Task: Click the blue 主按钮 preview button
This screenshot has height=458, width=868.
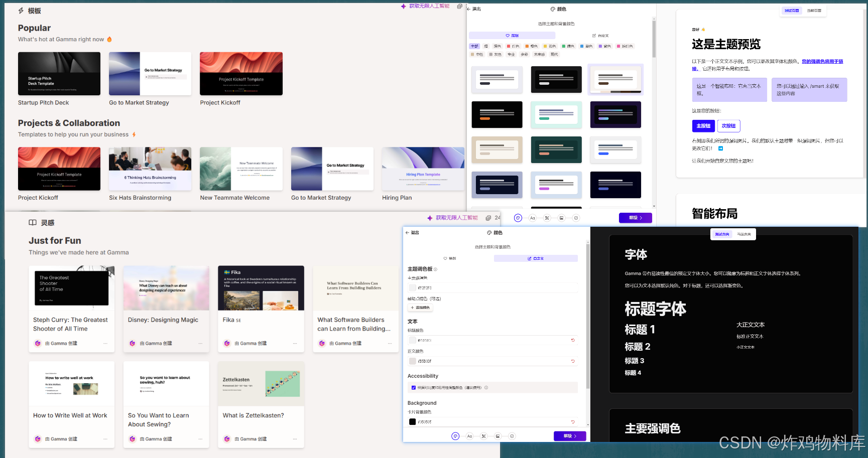Action: point(703,126)
